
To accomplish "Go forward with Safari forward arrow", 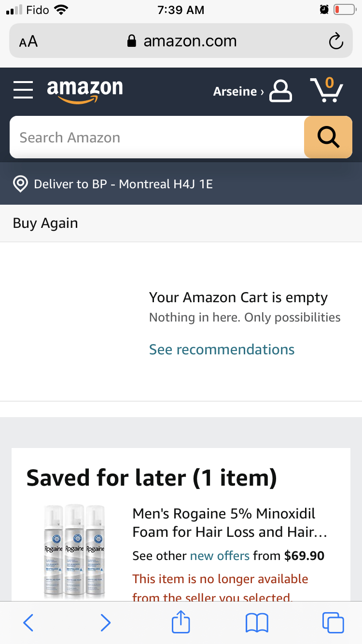I will click(105, 623).
